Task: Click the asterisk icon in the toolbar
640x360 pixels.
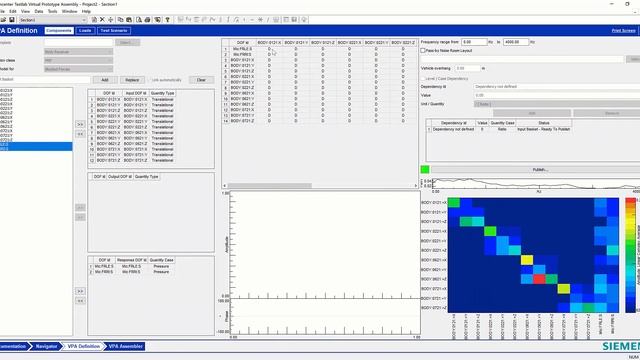Action: [260, 20]
